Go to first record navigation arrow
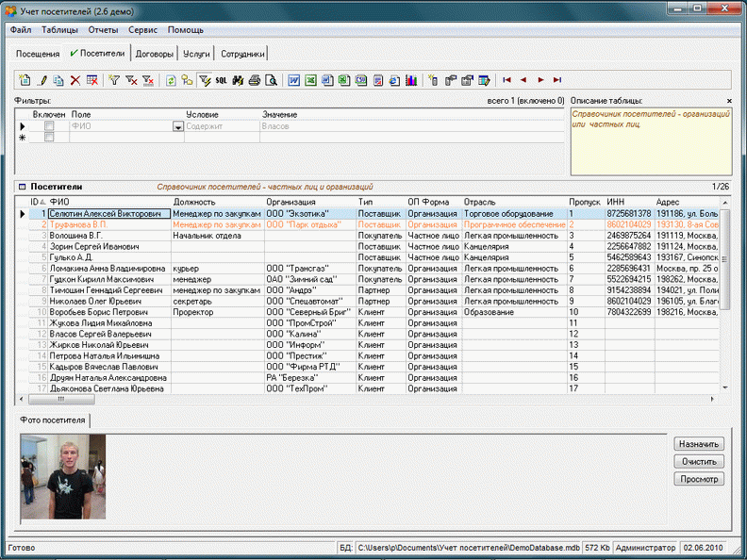747x560 pixels. 506,80
